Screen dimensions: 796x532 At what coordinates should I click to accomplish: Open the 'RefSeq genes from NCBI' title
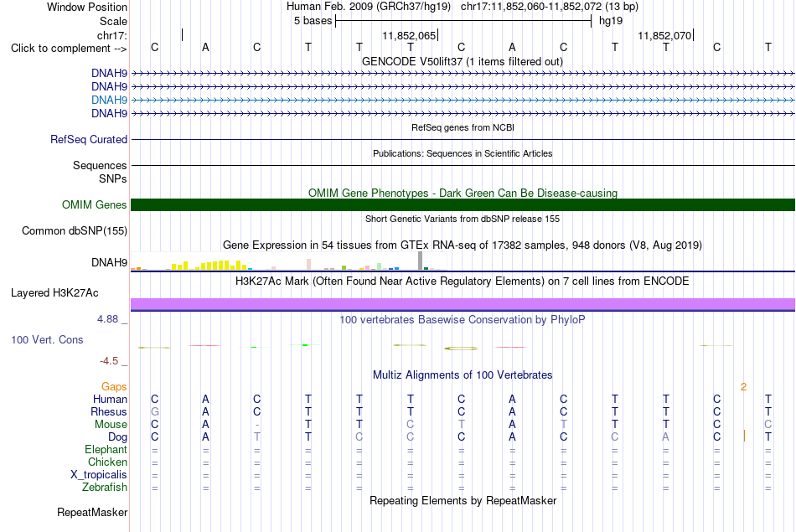463,127
